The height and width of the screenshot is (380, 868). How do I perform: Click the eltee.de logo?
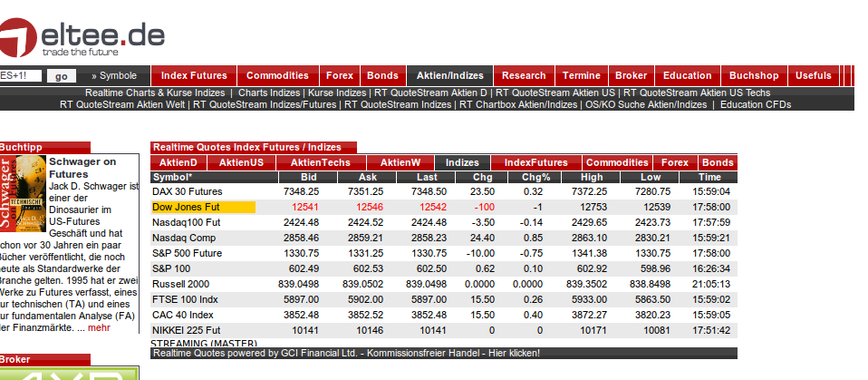[82, 37]
